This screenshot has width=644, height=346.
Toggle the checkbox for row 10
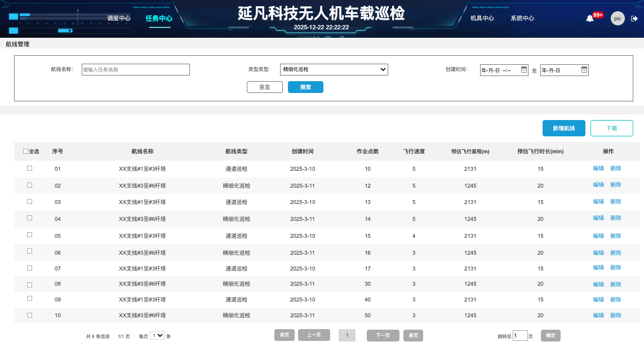[x=30, y=315]
